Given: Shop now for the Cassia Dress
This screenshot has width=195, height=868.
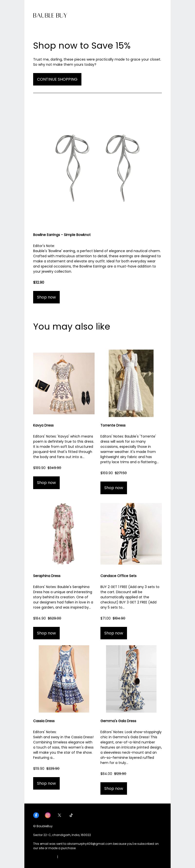Looking at the screenshot, I should [x=46, y=783].
